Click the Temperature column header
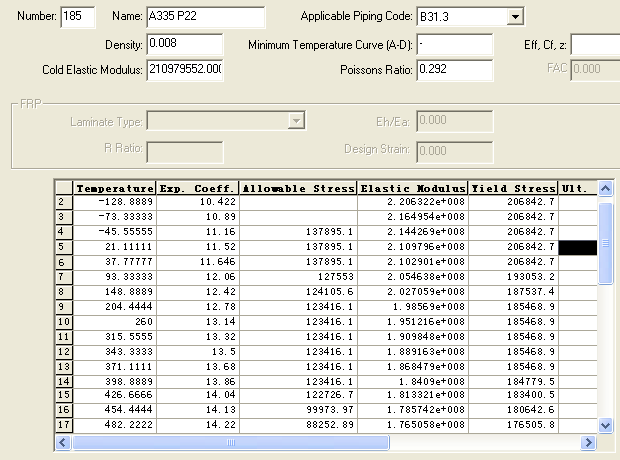This screenshot has height=460, width=620. 115,188
